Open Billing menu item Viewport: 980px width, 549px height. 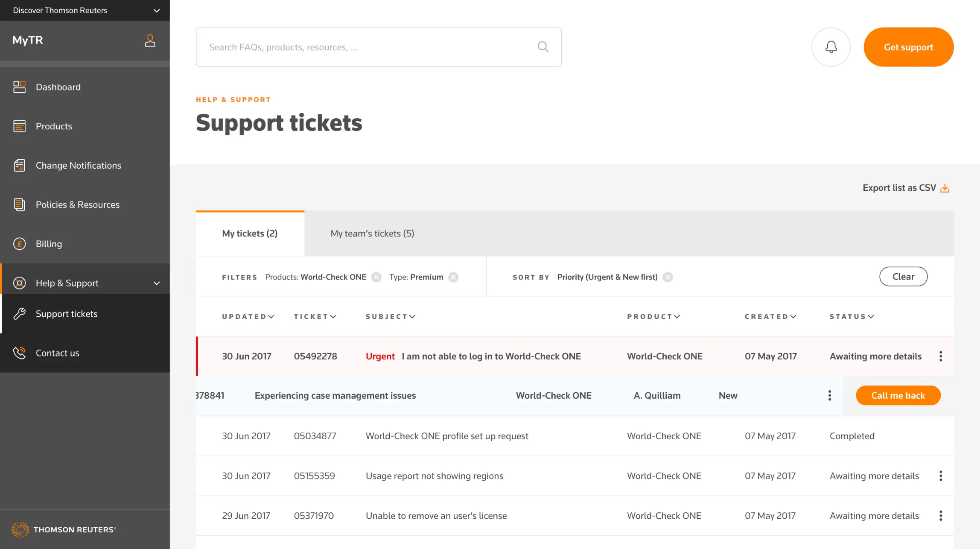tap(85, 244)
